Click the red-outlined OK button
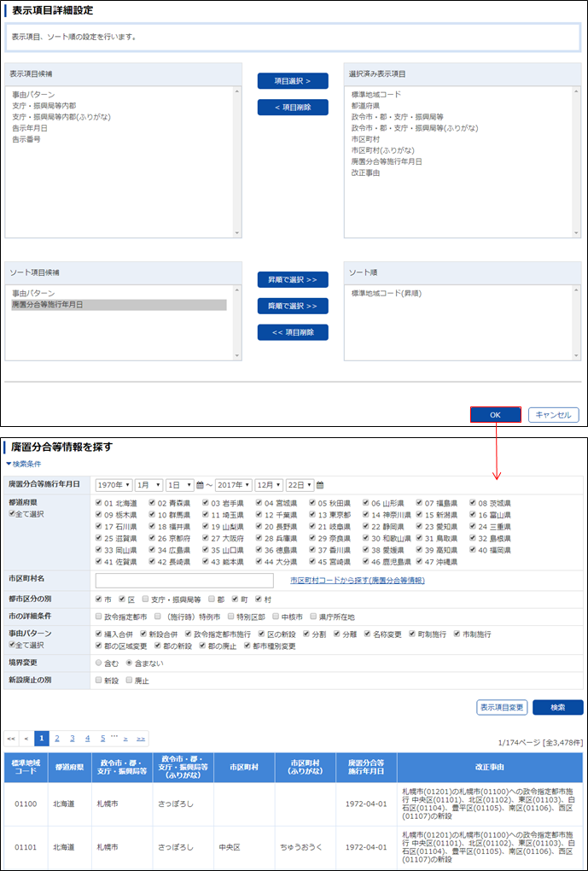This screenshot has height=871, width=588. (495, 415)
